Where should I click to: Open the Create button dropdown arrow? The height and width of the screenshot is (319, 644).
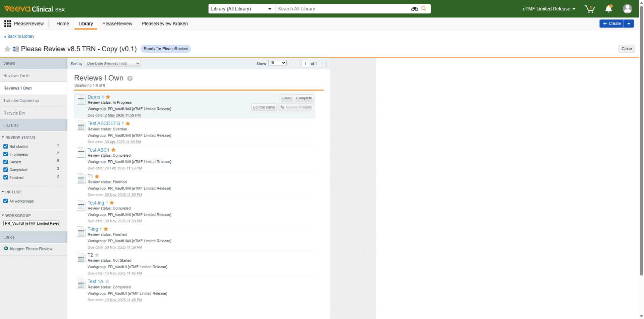(629, 23)
